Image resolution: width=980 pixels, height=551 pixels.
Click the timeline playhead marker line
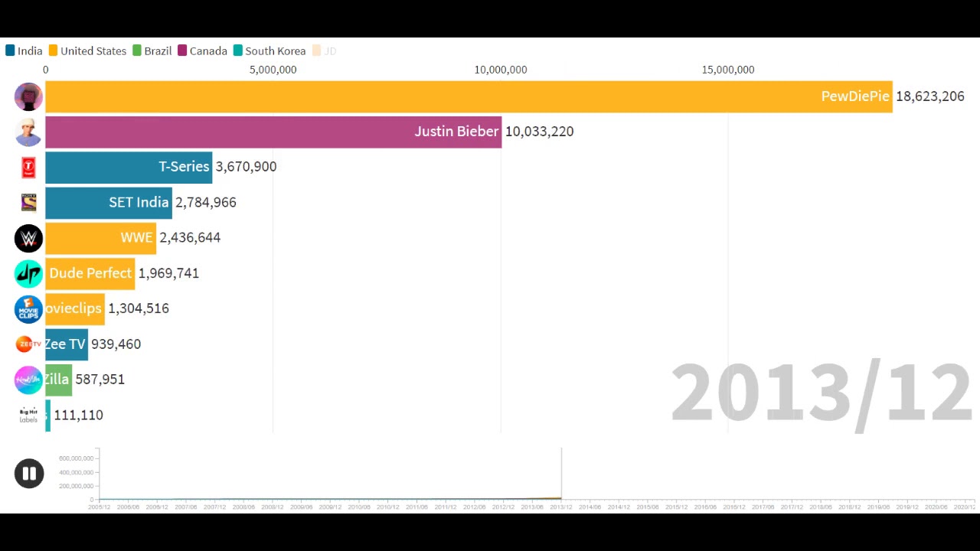pos(561,474)
